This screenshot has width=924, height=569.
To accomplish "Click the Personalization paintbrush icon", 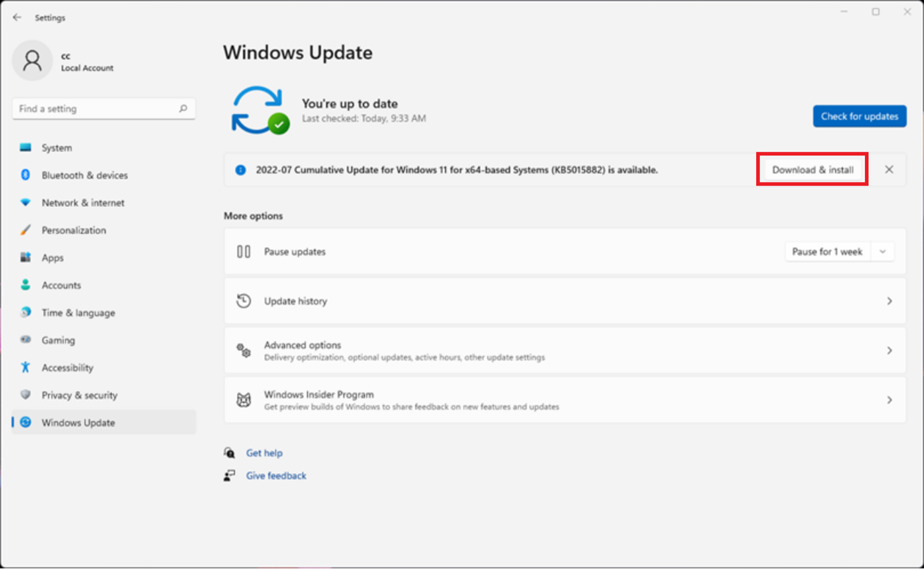I will (26, 230).
